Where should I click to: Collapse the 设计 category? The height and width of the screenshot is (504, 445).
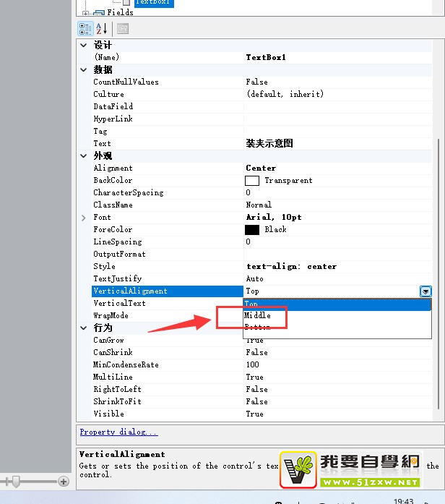coord(85,46)
